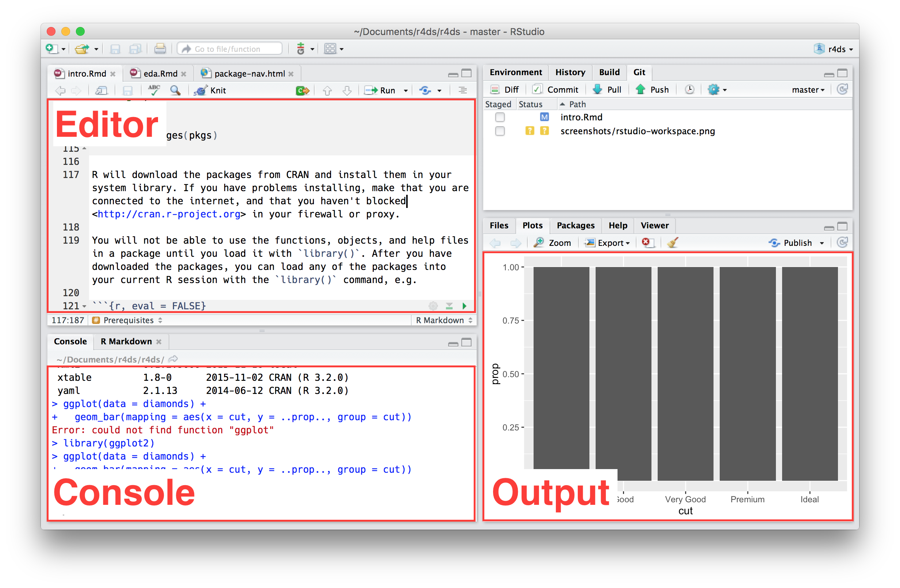Open the r4ds project menu
The image size is (900, 588).
(x=834, y=49)
